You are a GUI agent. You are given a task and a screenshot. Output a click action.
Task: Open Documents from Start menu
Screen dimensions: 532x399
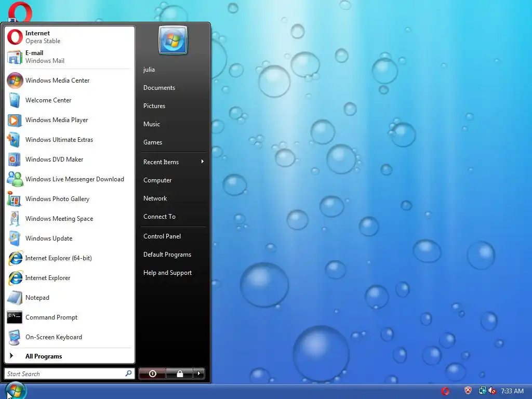159,87
